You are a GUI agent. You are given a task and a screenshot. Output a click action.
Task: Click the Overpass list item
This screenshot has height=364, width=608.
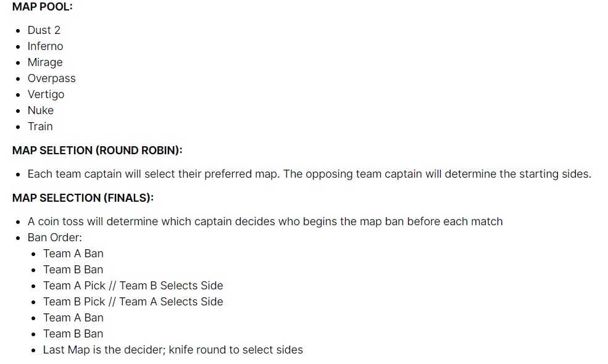[52, 78]
